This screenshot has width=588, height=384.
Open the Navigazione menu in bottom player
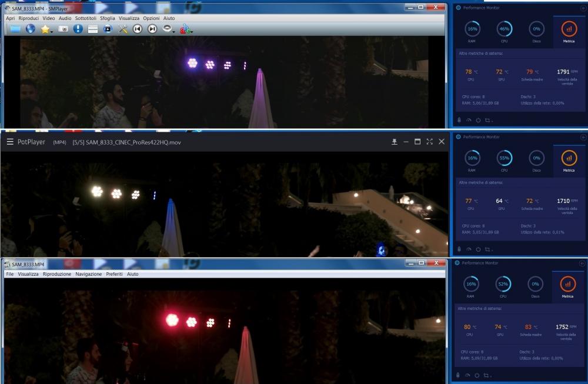point(88,274)
